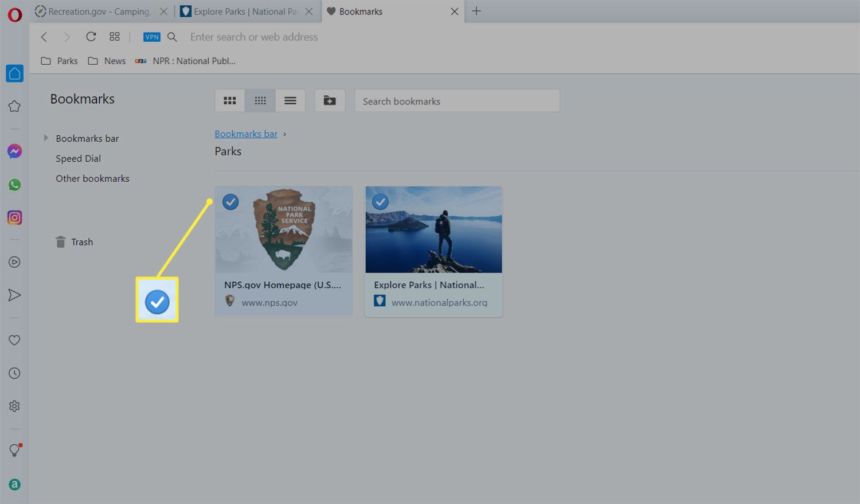Open the Trash folder

click(74, 242)
